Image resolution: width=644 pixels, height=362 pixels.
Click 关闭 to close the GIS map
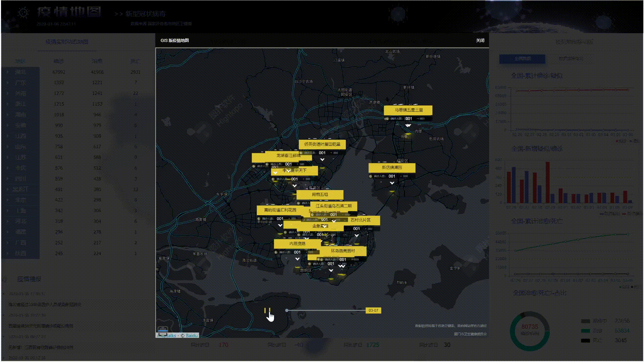pyautogui.click(x=480, y=40)
